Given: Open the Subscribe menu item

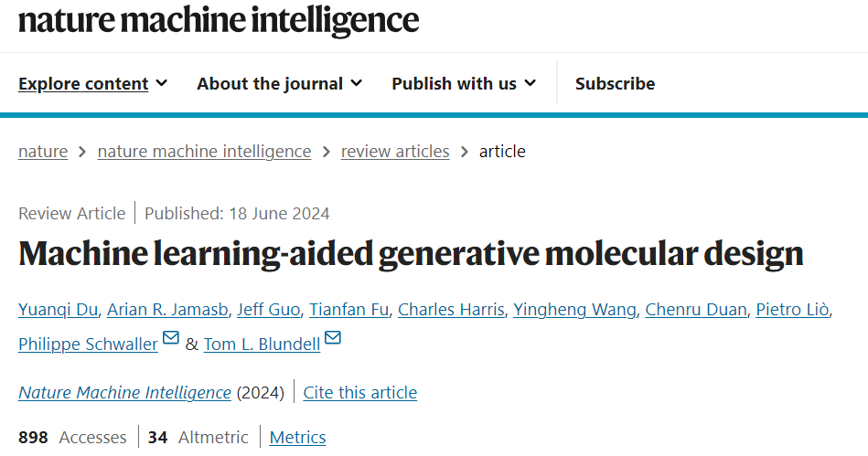Looking at the screenshot, I should (615, 83).
